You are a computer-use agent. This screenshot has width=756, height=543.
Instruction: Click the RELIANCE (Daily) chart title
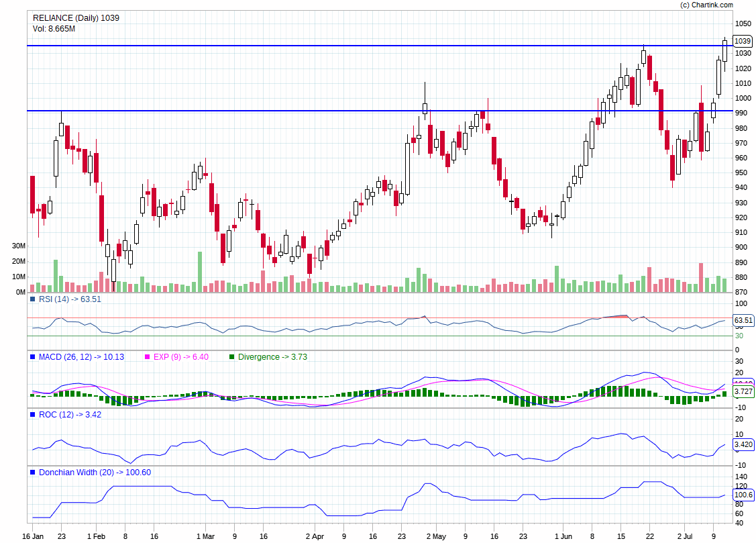(x=76, y=18)
